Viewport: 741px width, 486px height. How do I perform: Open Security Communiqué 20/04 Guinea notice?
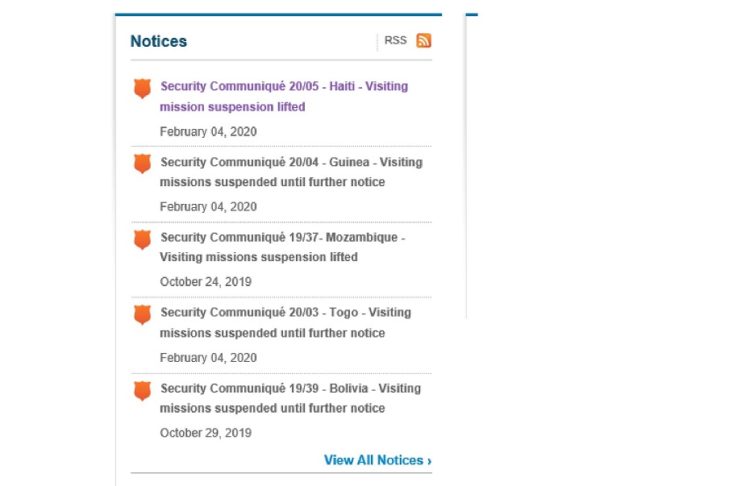tap(291, 172)
